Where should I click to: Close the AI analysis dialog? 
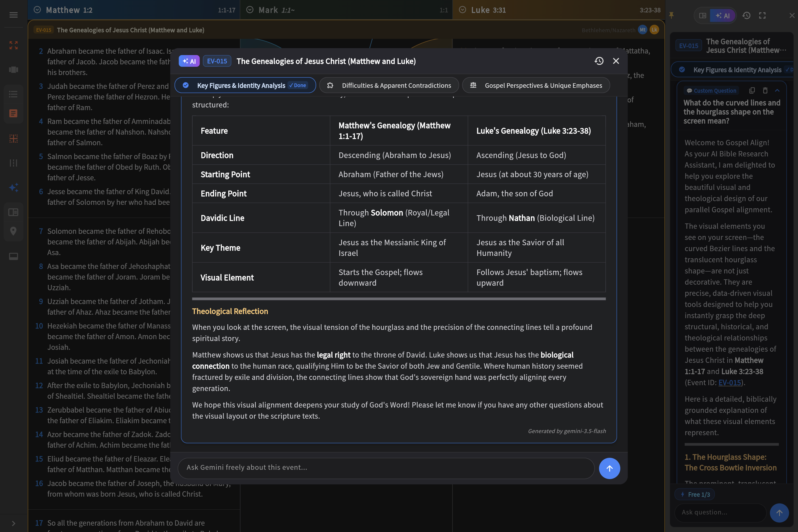[x=616, y=61]
